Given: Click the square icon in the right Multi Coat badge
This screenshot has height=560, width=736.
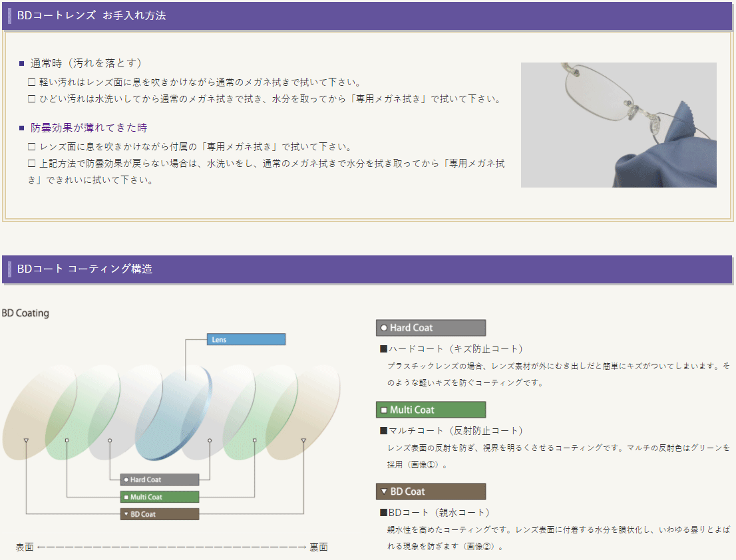Looking at the screenshot, I should [384, 410].
